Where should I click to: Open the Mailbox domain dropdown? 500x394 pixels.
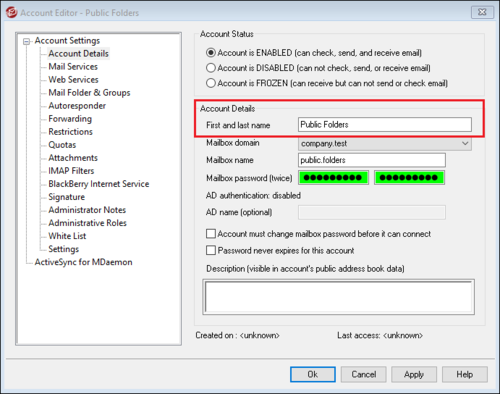tap(385, 144)
